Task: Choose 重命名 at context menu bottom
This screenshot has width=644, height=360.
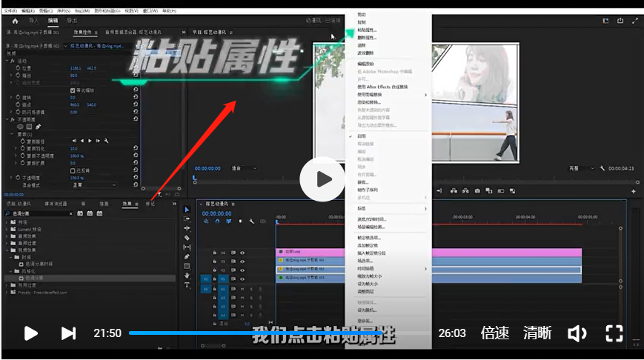Action: [x=365, y=321]
